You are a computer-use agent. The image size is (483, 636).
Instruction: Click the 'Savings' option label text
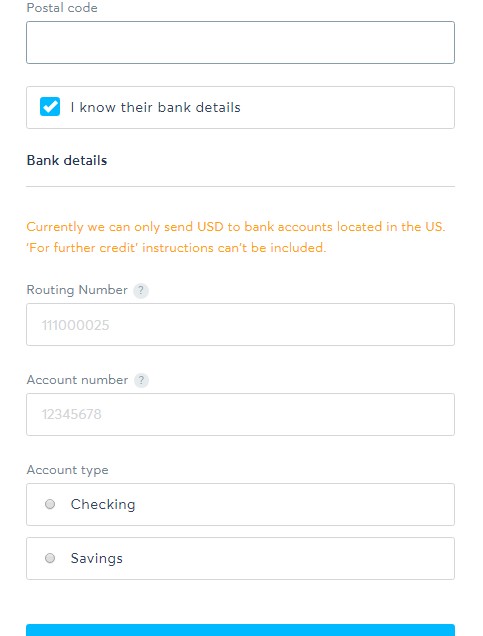click(x=97, y=558)
